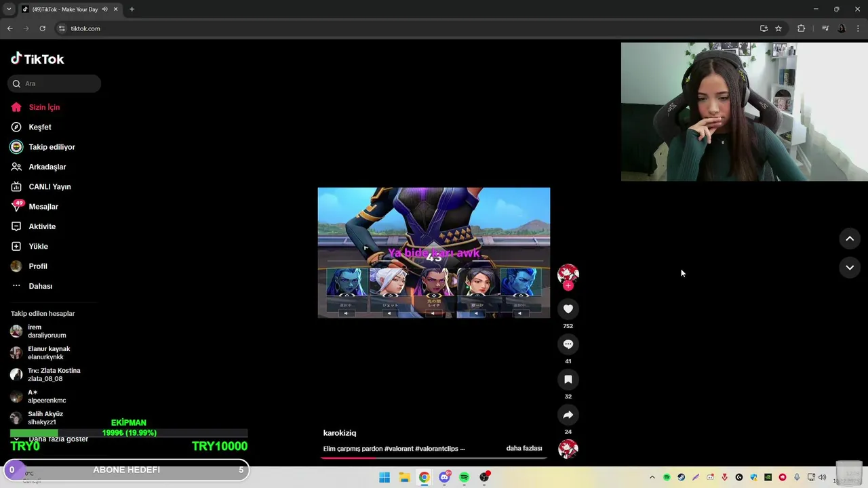This screenshot has height=488, width=868.
Task: Click the Ara search field
Action: pos(54,84)
